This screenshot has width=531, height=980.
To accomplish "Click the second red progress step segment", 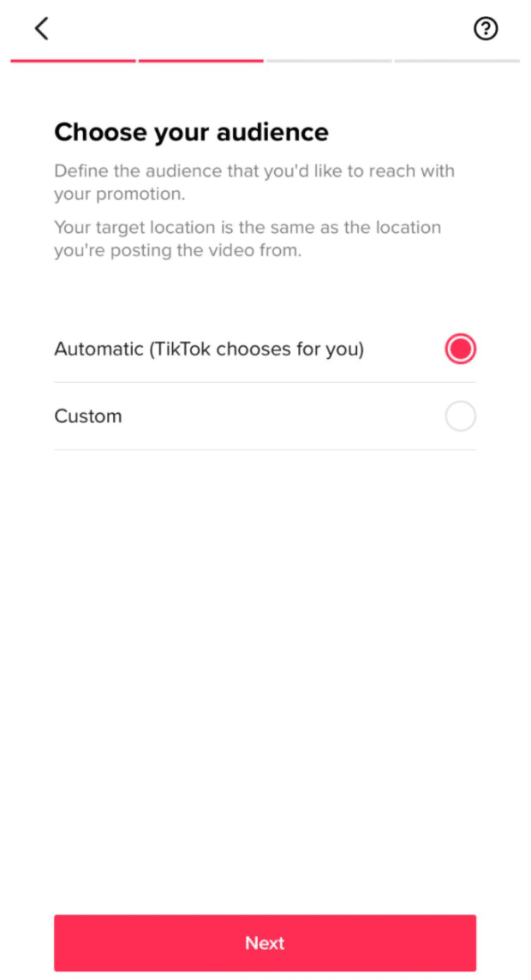I will point(200,62).
